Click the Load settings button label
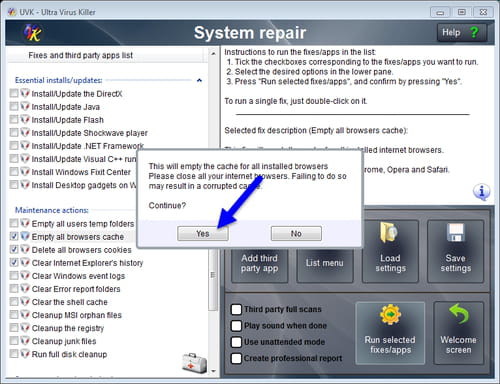 390,263
